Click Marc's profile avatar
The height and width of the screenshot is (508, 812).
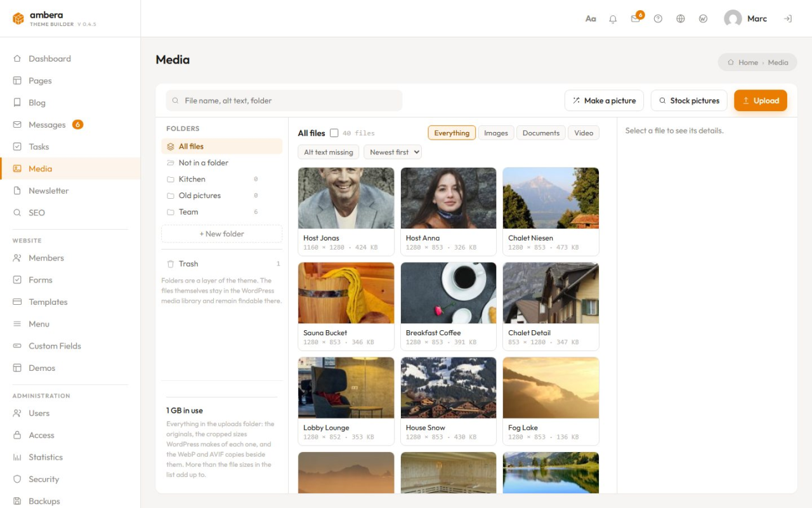[x=733, y=19]
